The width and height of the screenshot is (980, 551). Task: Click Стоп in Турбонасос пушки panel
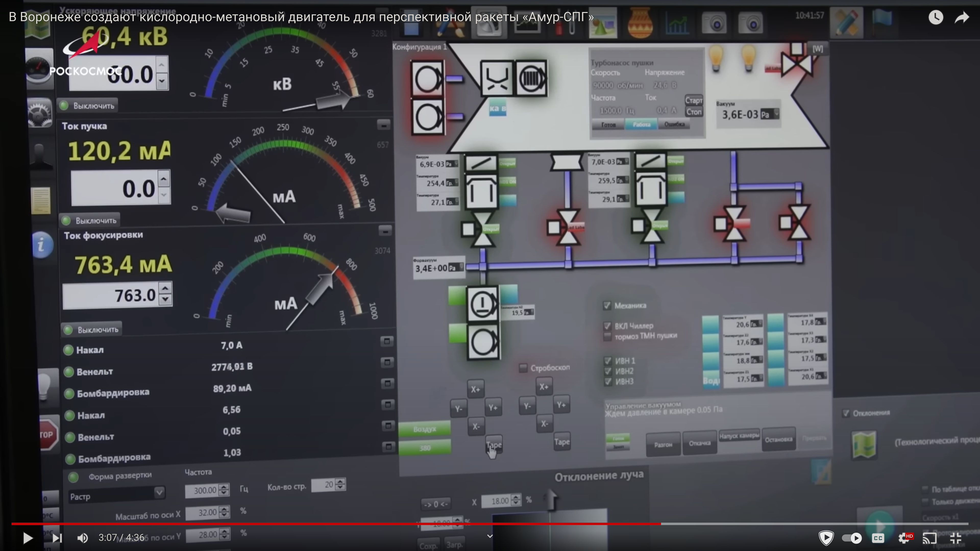(x=694, y=112)
